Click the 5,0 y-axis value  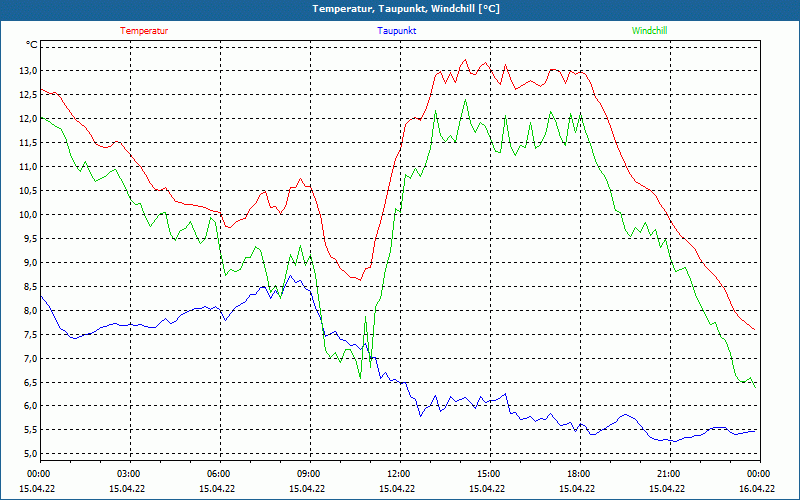click(x=31, y=454)
